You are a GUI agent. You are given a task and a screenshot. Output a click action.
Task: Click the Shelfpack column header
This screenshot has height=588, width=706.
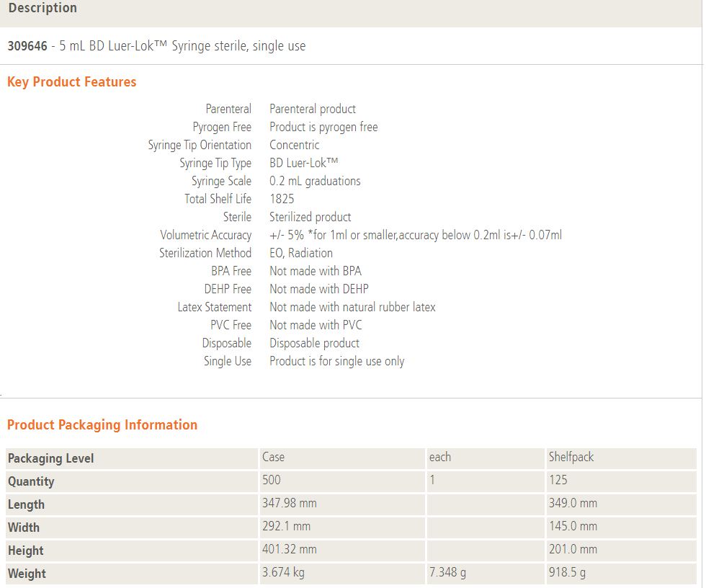tap(571, 458)
